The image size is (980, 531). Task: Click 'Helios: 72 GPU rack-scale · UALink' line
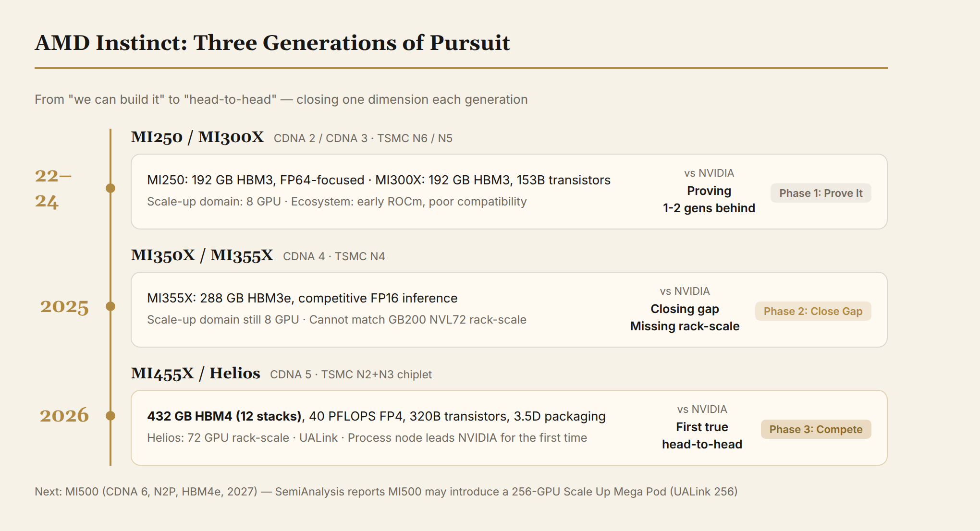click(x=367, y=438)
